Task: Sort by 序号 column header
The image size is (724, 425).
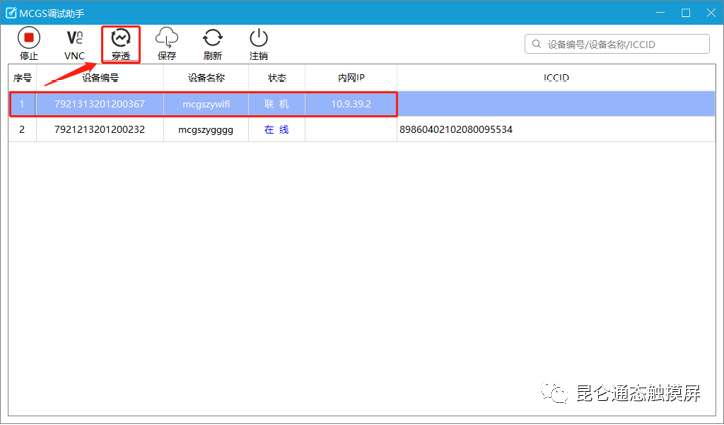Action: point(22,78)
